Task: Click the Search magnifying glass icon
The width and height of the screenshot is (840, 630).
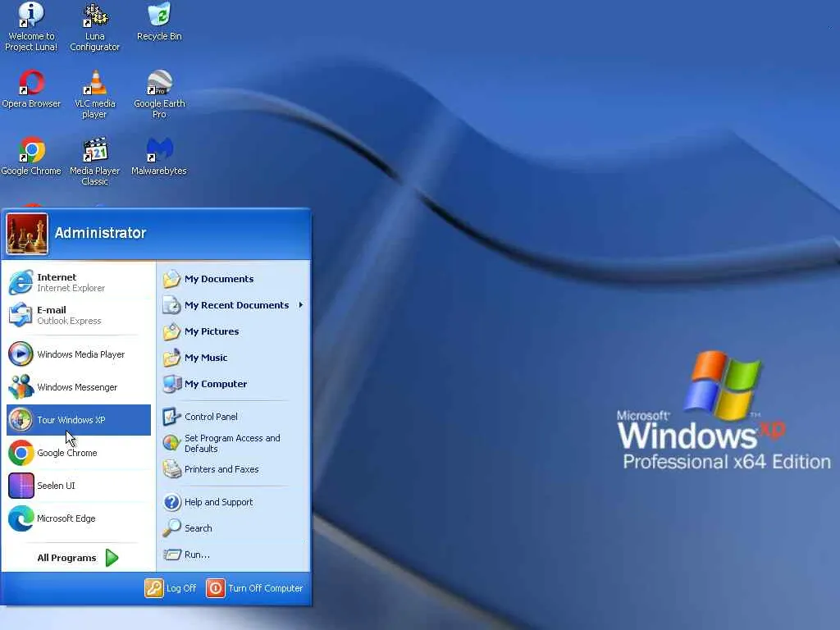Action: pyautogui.click(x=171, y=528)
